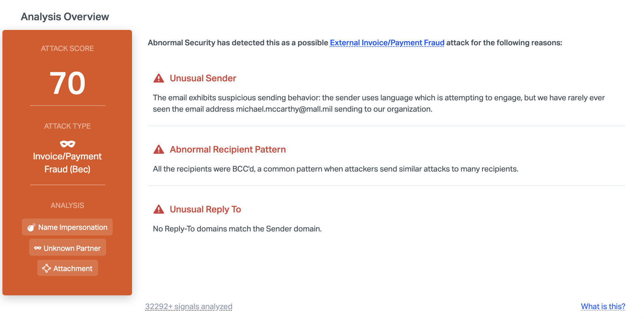
Task: Click the mask icon beside Unknown Partner
Action: [x=38, y=248]
